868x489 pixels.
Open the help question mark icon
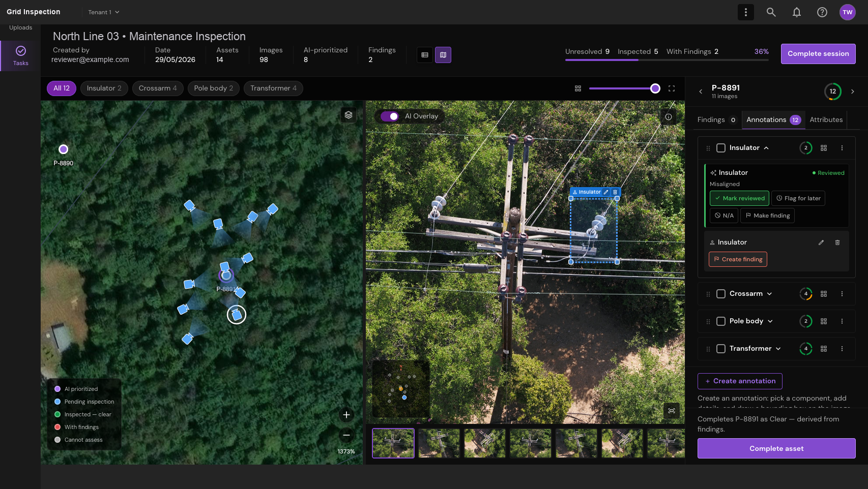pos(822,12)
